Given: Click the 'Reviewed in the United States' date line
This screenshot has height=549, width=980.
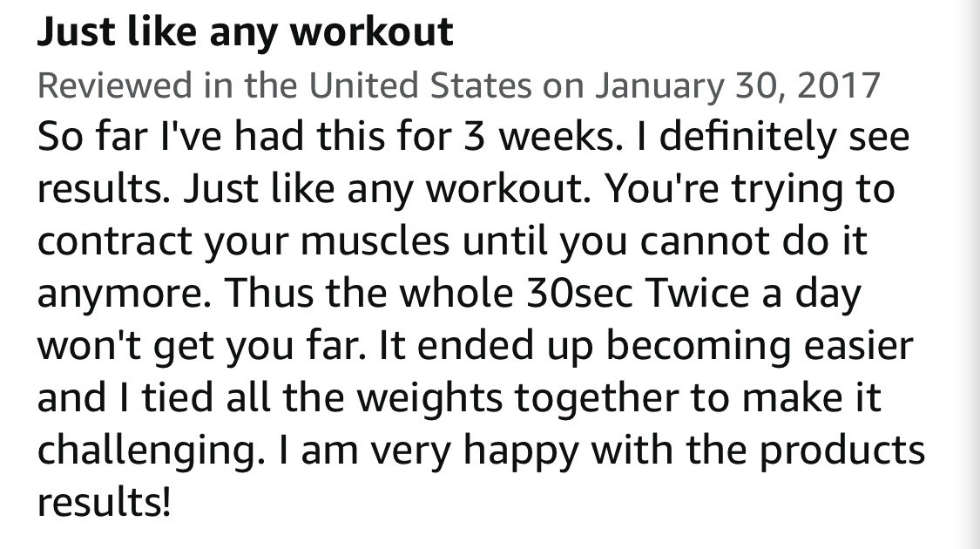Looking at the screenshot, I should 459,85.
